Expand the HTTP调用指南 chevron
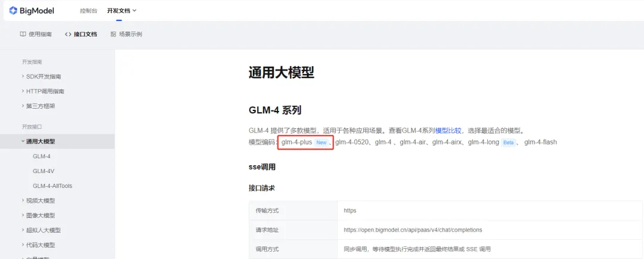The width and height of the screenshot is (644, 259). point(23,91)
